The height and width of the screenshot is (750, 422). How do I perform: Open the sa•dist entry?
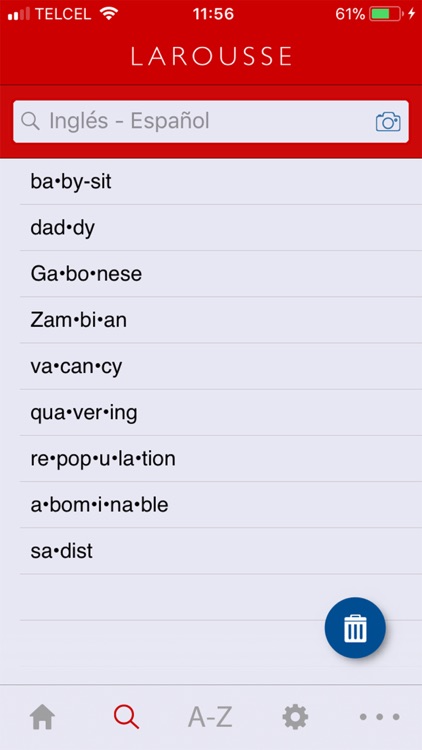point(221,551)
